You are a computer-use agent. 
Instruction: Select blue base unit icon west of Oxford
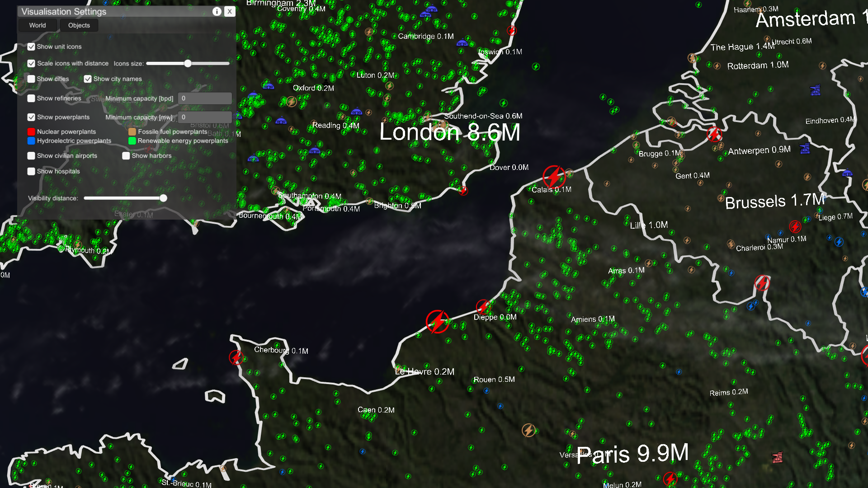269,86
